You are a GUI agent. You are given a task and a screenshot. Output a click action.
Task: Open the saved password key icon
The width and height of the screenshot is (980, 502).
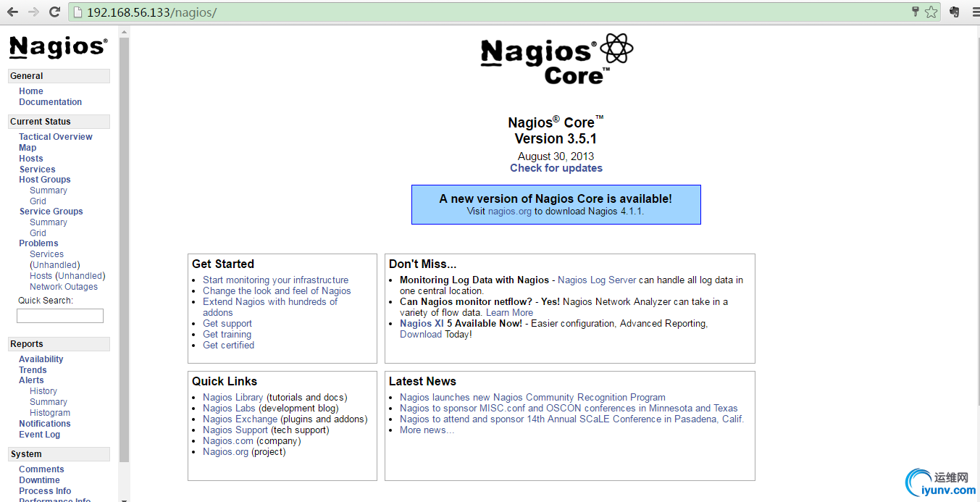click(916, 12)
